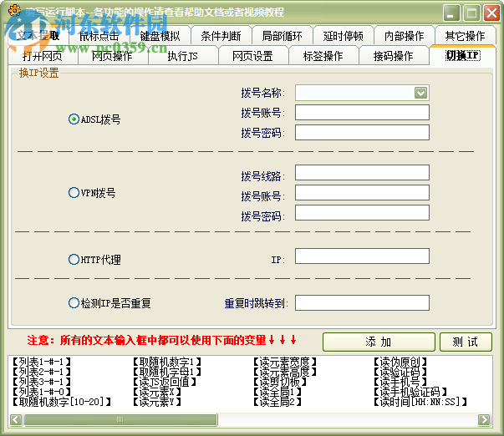Screen dimensions: 504x436
Task: Click the HTTP proxy IP input field
Action: click(362, 256)
